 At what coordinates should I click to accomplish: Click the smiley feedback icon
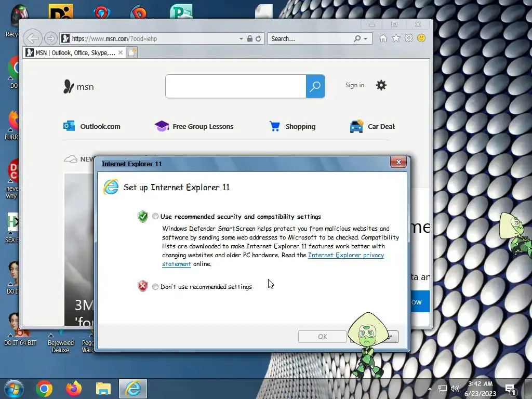[x=421, y=38]
